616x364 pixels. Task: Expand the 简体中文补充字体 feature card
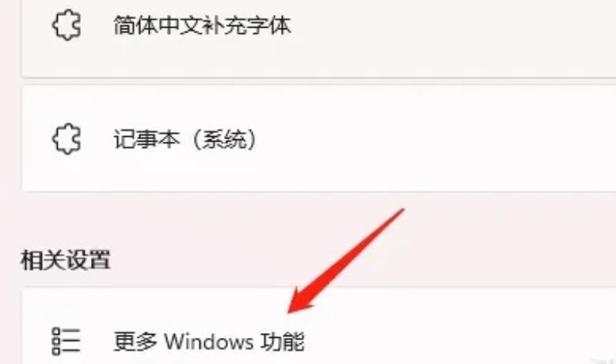pos(319,38)
